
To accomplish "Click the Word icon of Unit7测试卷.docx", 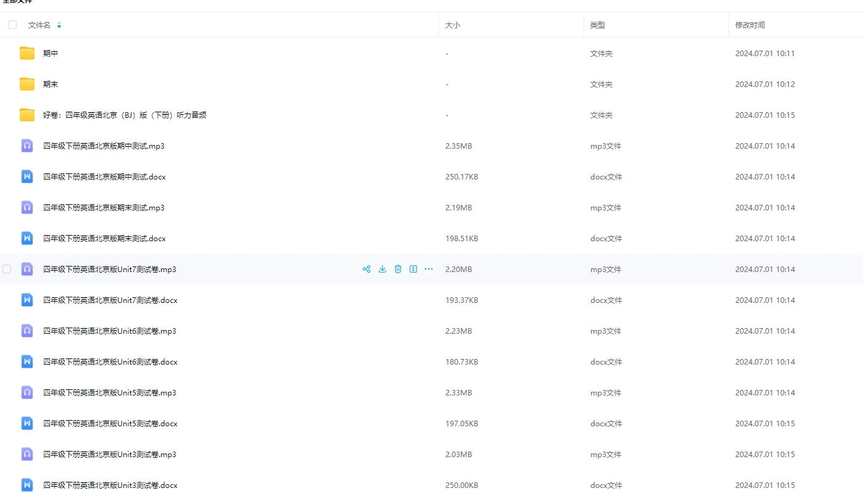I will [x=27, y=300].
